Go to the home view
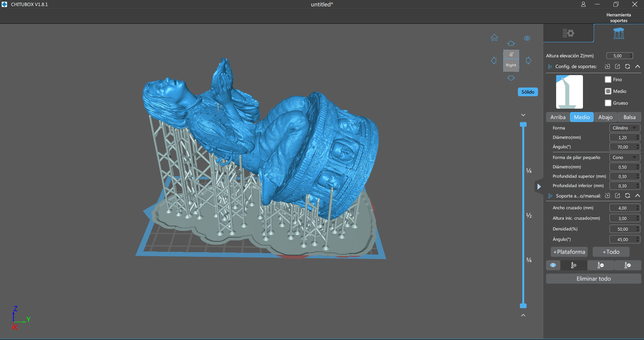This screenshot has width=644, height=340. [494, 38]
